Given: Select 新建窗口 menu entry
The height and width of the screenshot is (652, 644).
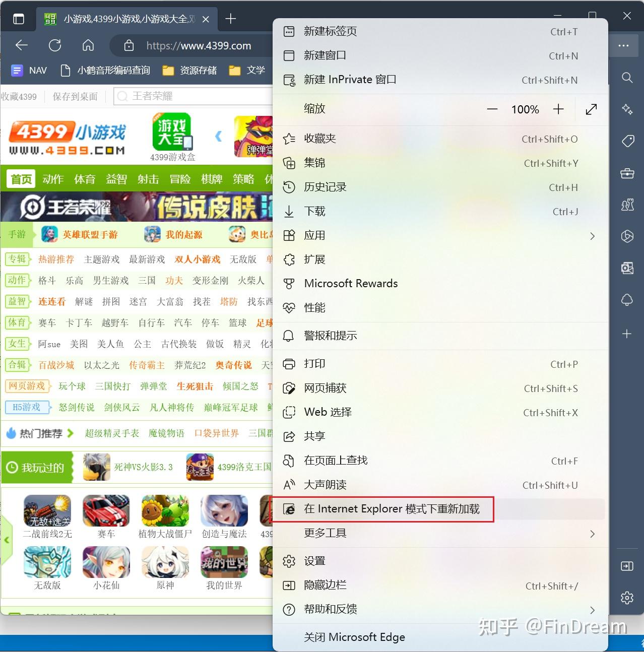Looking at the screenshot, I should pyautogui.click(x=440, y=55).
